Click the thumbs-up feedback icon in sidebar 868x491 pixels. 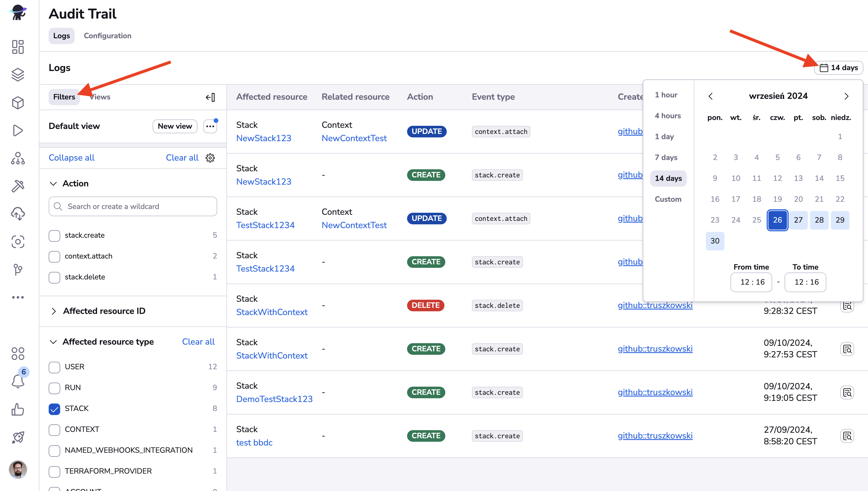tap(18, 409)
